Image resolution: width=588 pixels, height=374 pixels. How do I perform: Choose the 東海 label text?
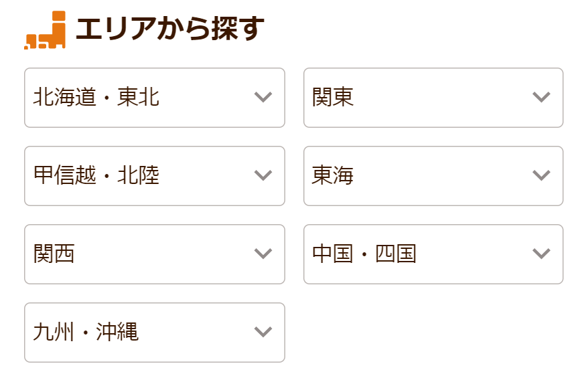333,176
